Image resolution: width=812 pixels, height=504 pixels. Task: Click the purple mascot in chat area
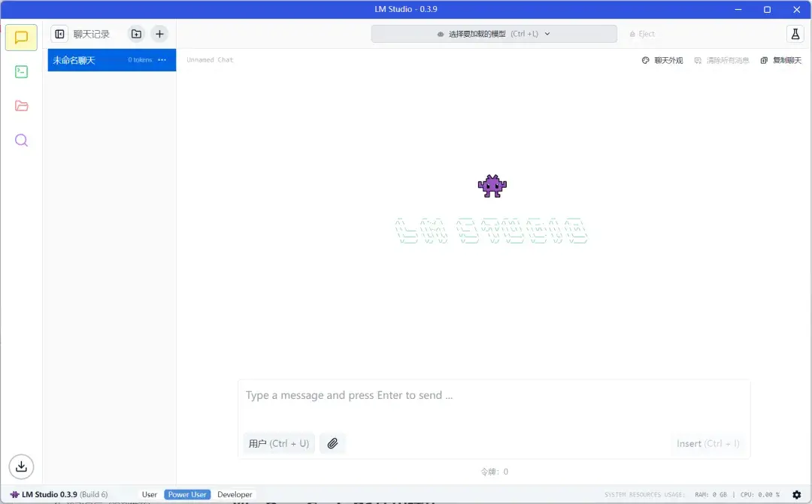[492, 186]
